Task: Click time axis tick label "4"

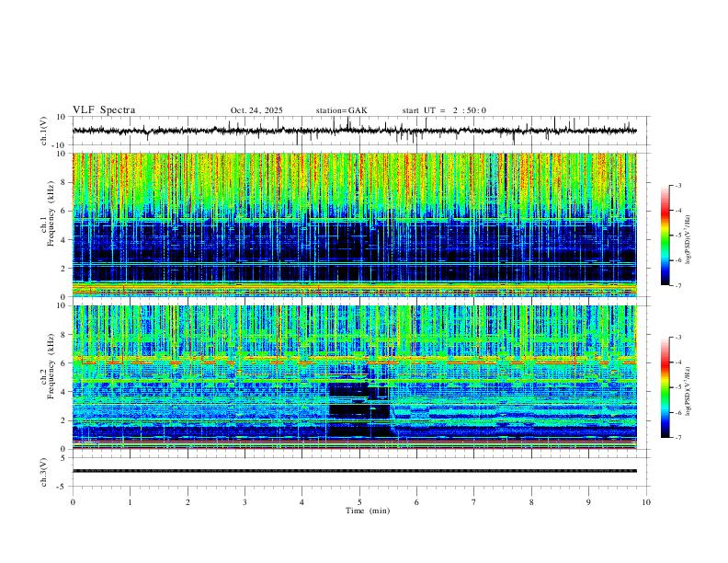Action: pos(301,502)
